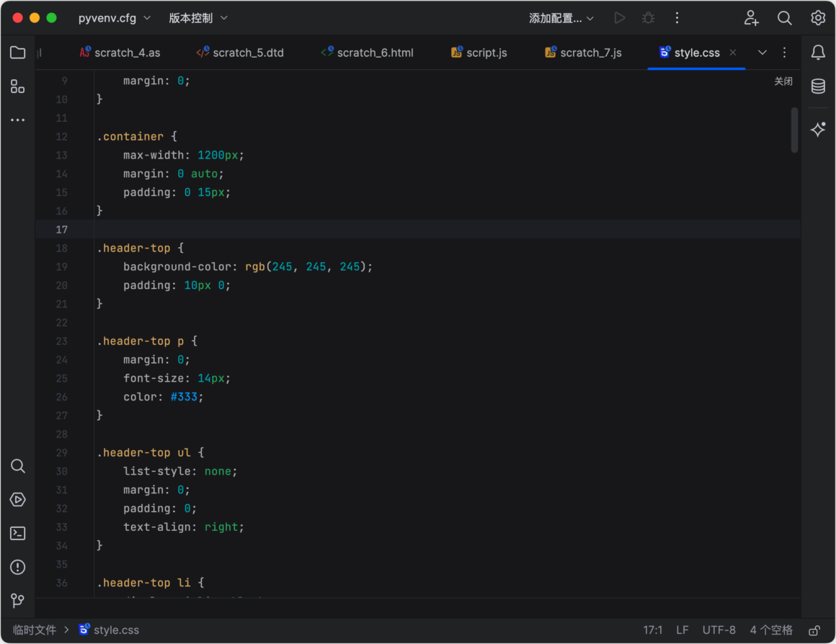
Task: Switch to the script.js tab
Action: coord(479,53)
